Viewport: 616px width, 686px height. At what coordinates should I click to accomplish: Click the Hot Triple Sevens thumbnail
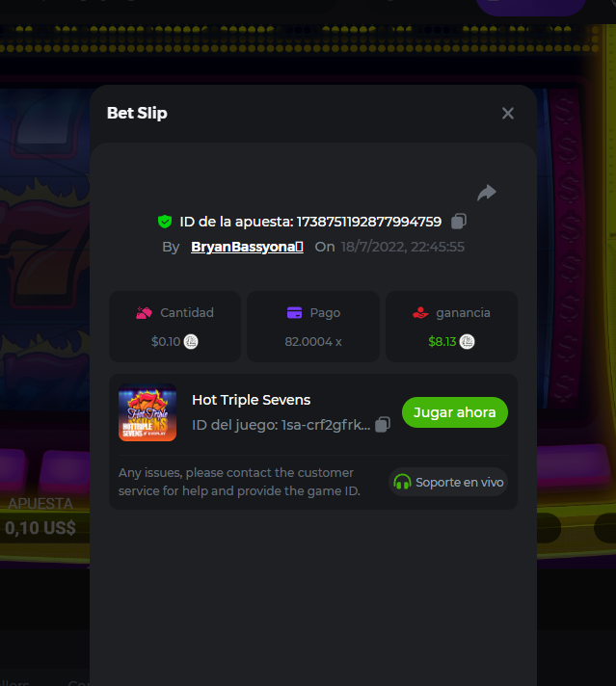pos(147,412)
